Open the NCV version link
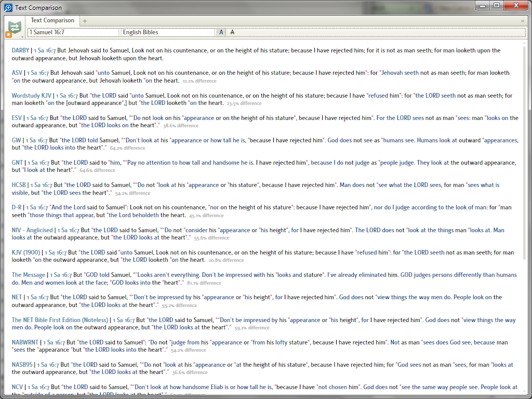The image size is (532, 399). click(x=17, y=387)
